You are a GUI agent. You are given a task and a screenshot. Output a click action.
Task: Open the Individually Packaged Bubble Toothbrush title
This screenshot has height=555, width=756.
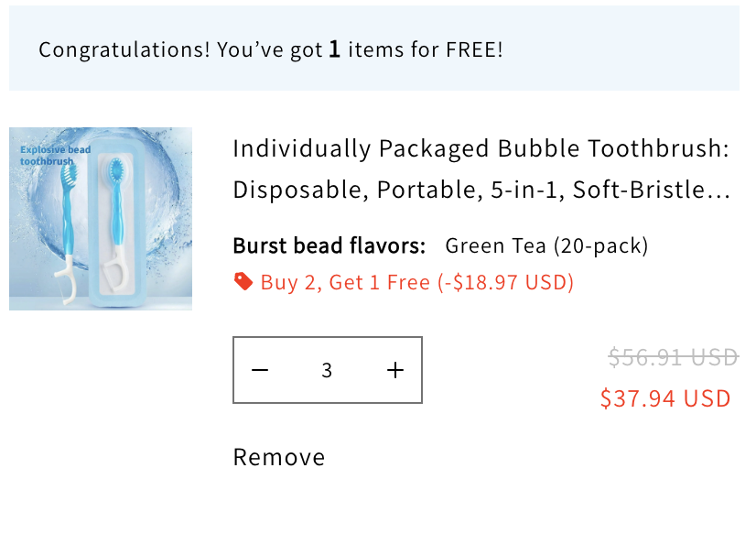[481, 148]
